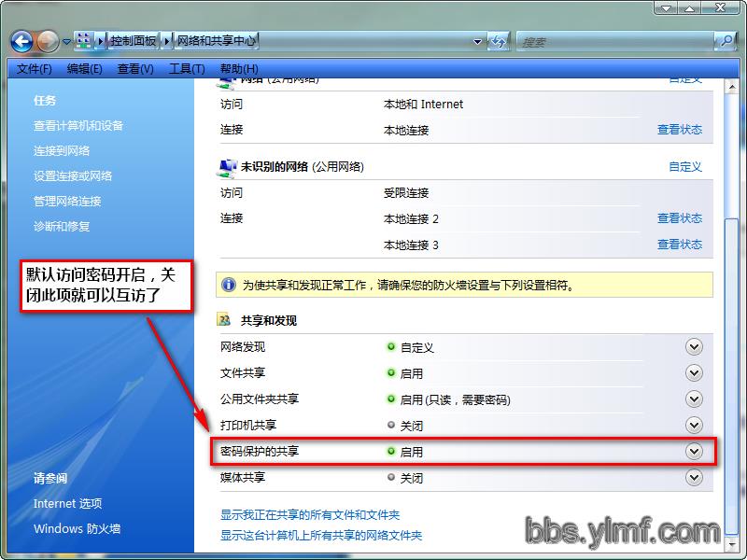The width and height of the screenshot is (747, 560).
Task: Click 查看状态 link for 本地连接 2
Action: click(679, 218)
